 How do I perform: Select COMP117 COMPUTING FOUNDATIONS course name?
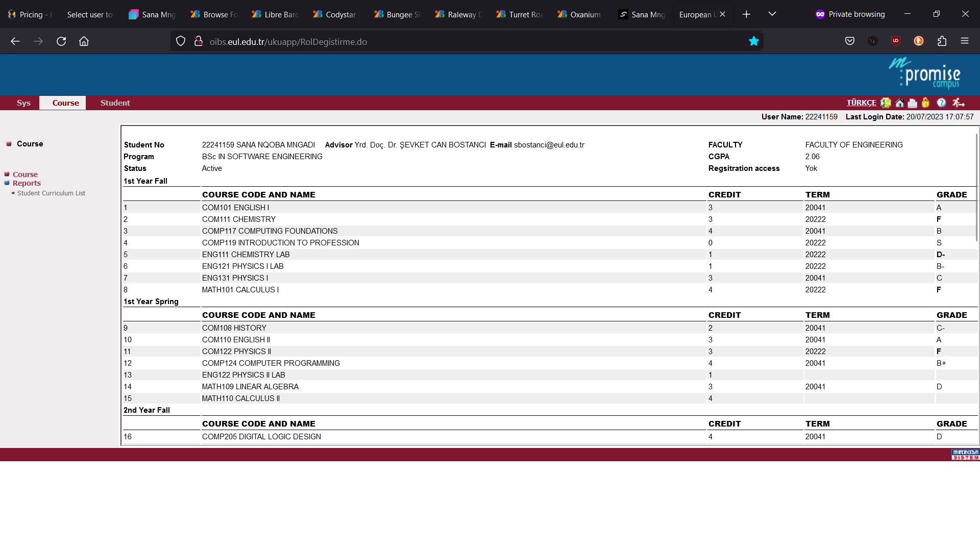tap(269, 231)
